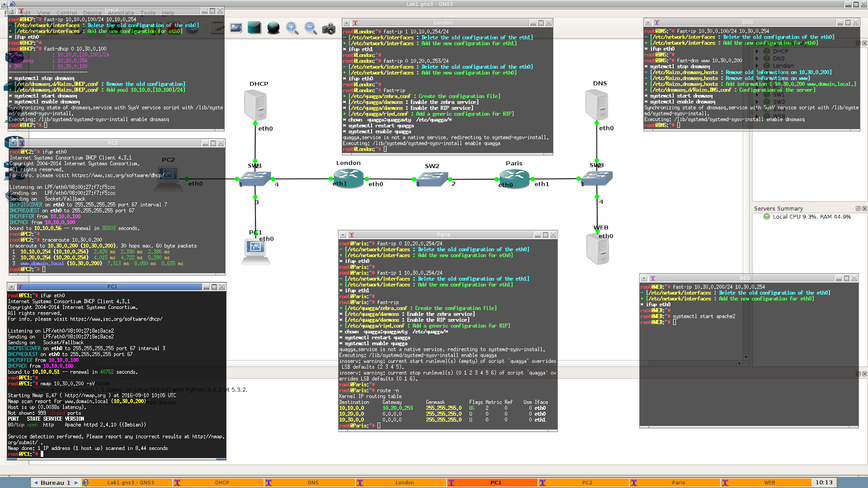This screenshot has width=868, height=488.
Task: Expand the DHCP entry in the Topology Summary
Action: (757, 51)
